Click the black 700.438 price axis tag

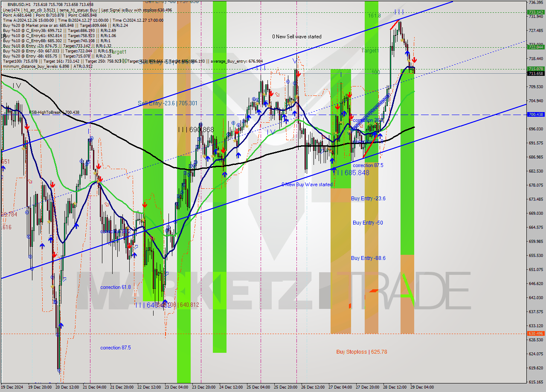(x=536, y=114)
